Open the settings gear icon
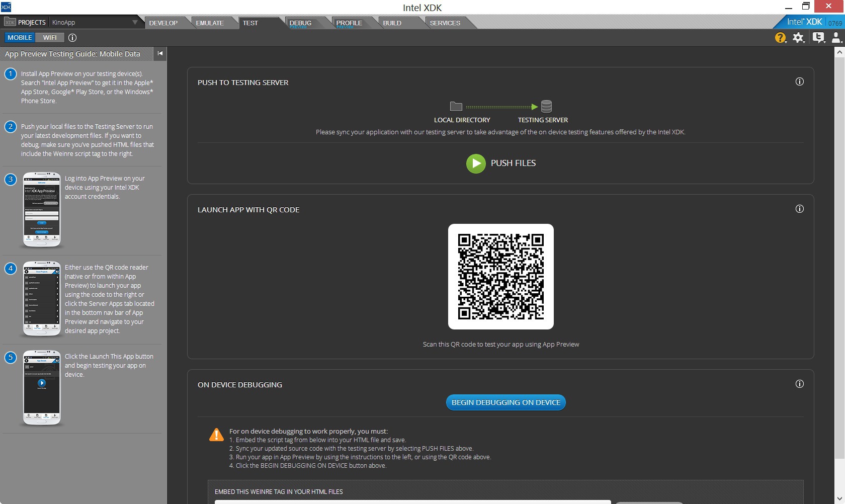 [x=798, y=38]
